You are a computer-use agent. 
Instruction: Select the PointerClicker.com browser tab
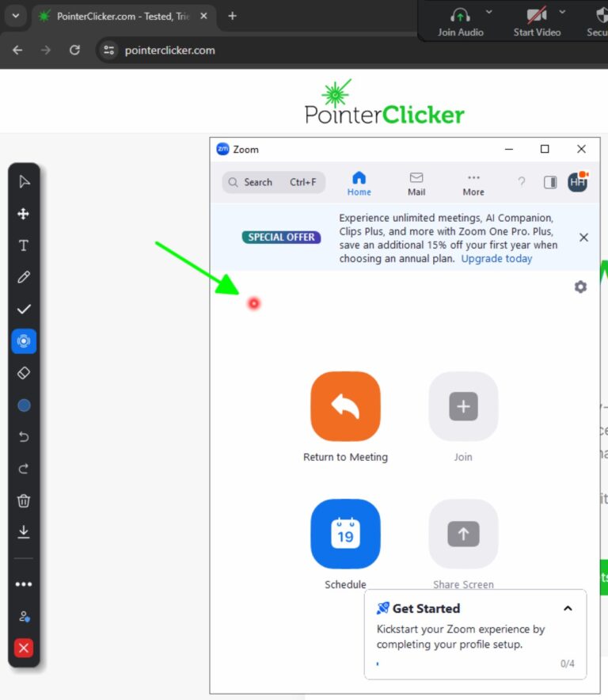[123, 17]
